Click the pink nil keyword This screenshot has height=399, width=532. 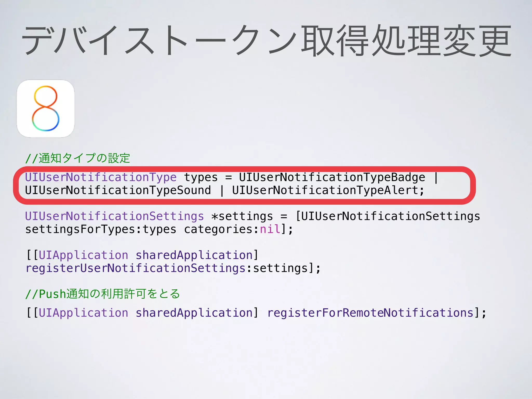pos(270,229)
